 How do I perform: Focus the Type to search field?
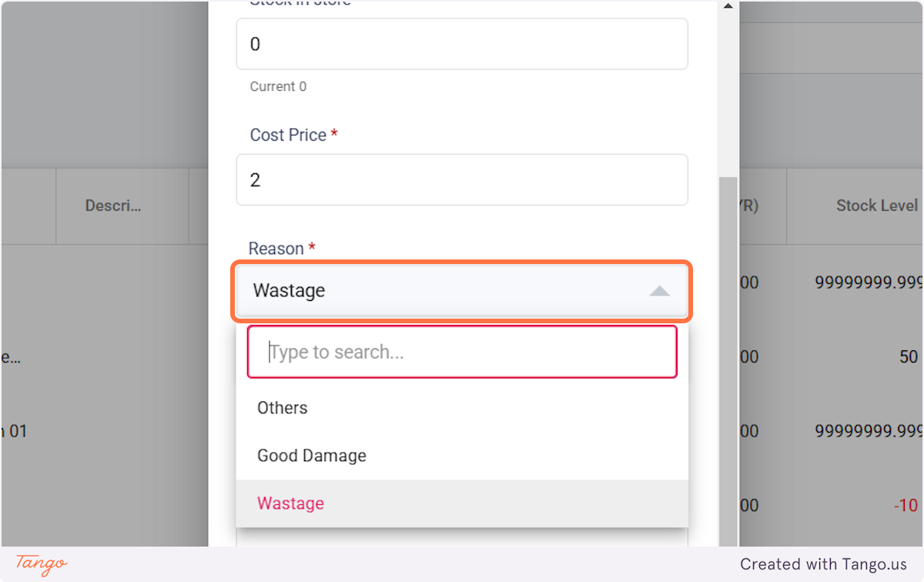click(462, 352)
